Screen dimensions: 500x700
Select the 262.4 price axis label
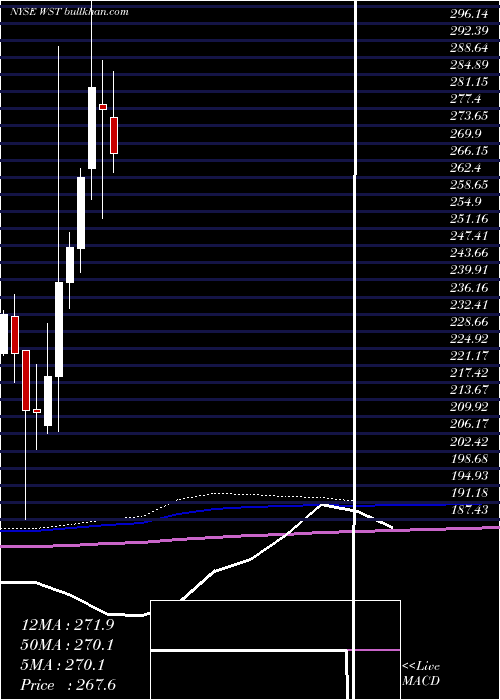(466, 167)
